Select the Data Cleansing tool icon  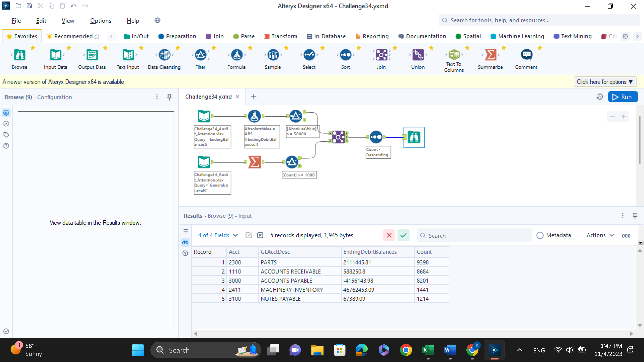click(x=164, y=55)
